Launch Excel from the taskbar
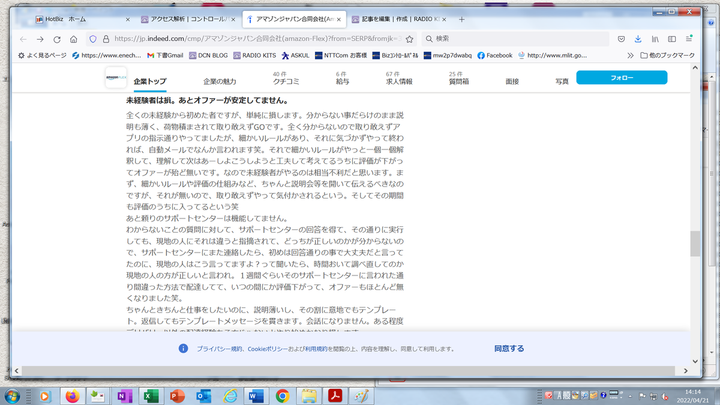The image size is (720, 405). coord(150,395)
